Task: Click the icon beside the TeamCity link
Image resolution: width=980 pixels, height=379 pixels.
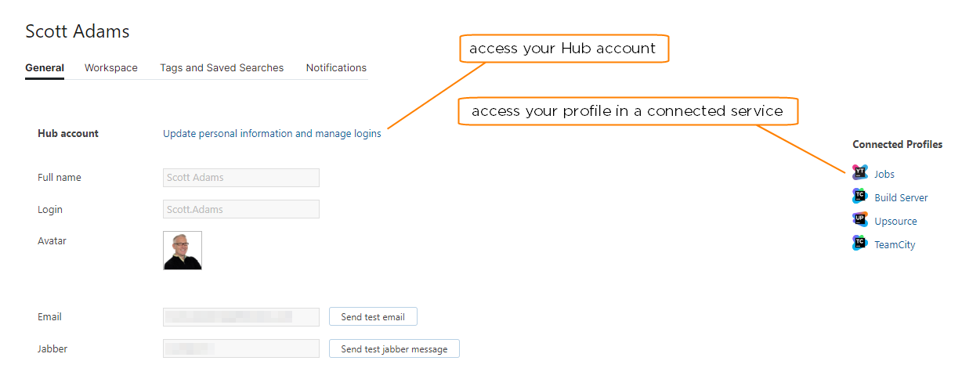Action: 860,244
